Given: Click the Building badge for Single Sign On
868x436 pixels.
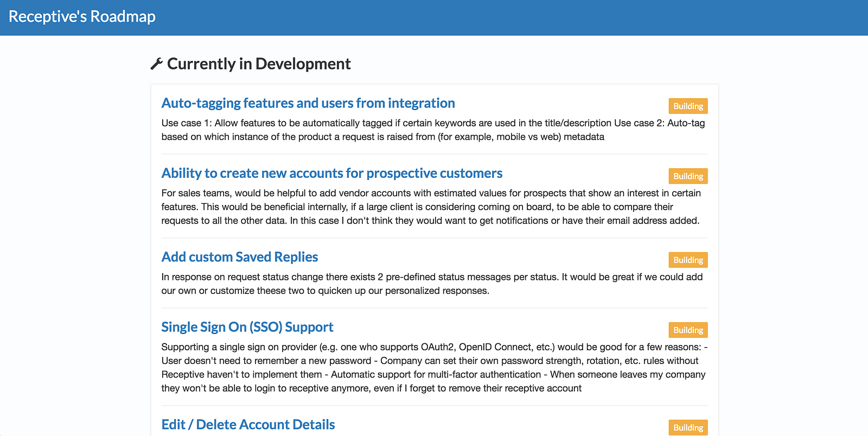Looking at the screenshot, I should coord(688,330).
